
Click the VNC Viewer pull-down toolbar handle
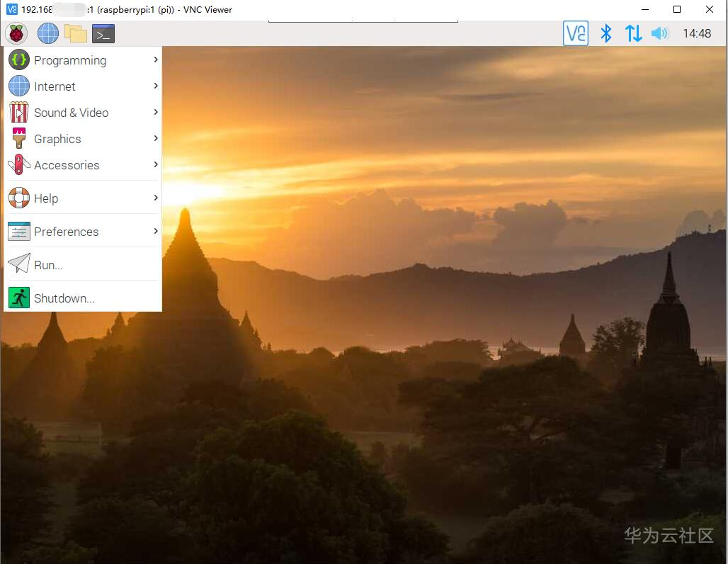coord(363,21)
